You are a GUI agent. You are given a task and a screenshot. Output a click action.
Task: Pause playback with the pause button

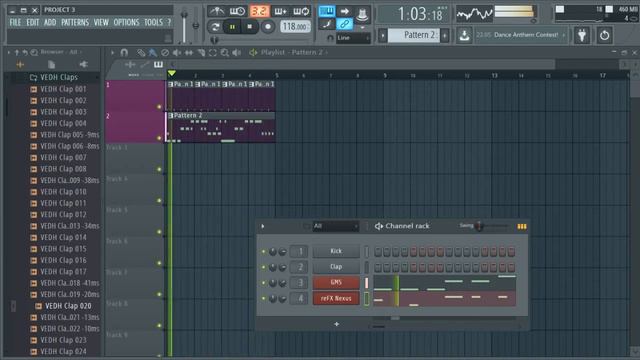click(x=232, y=27)
